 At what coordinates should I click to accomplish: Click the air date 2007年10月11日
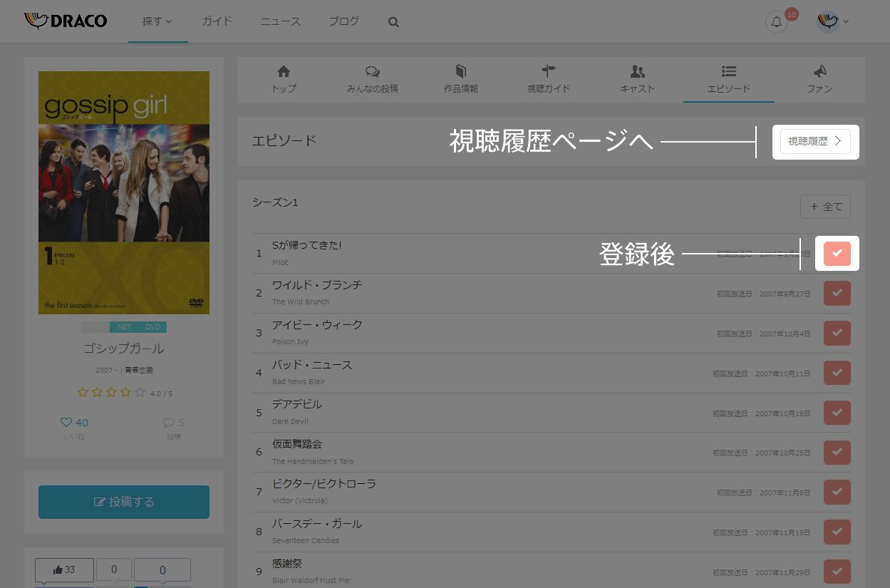(x=782, y=373)
